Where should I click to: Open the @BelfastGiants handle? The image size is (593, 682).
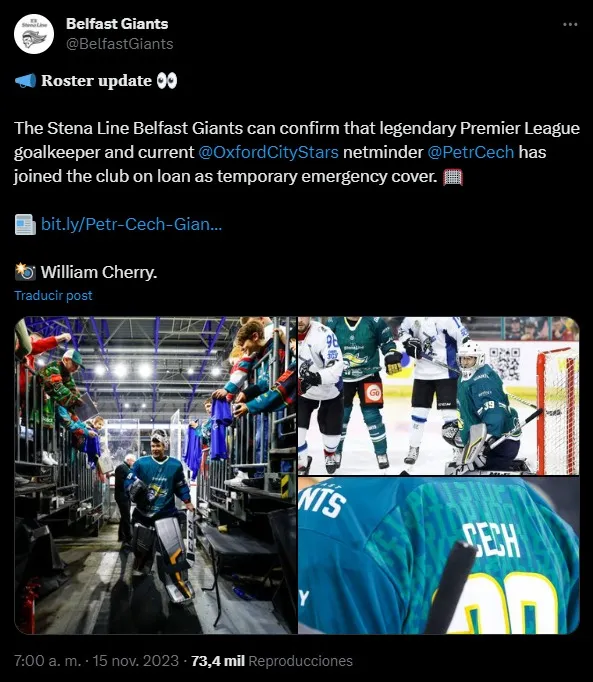click(120, 44)
